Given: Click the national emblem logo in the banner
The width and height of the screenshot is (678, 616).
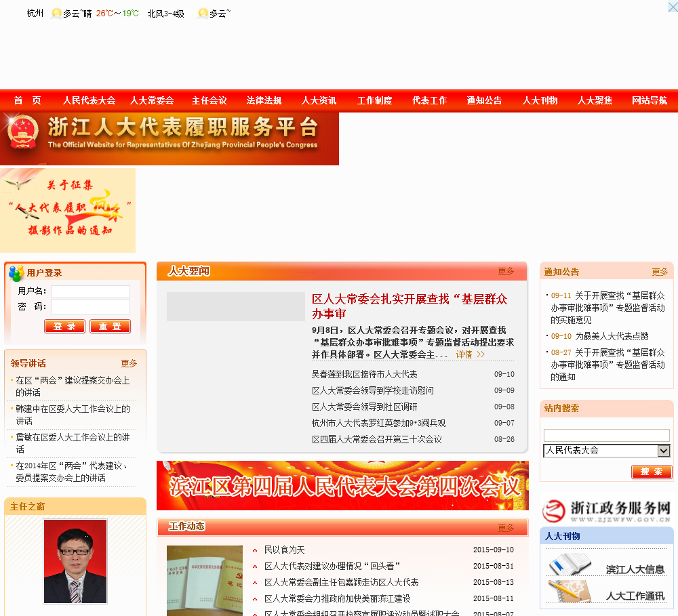Looking at the screenshot, I should click(x=22, y=132).
